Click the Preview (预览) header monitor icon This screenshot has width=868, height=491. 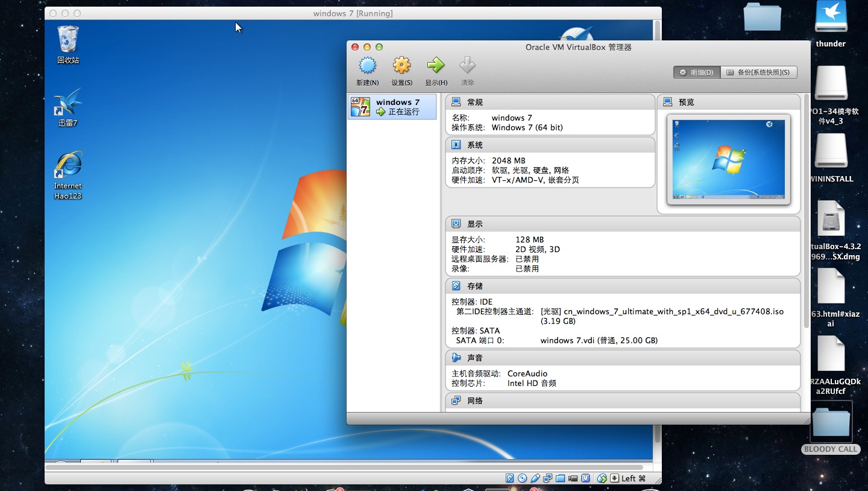(x=668, y=102)
